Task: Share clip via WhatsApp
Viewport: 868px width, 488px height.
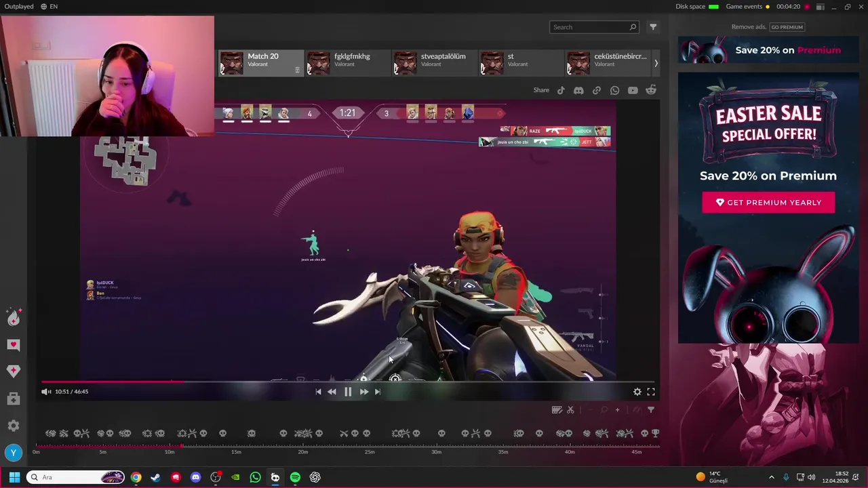Action: click(614, 90)
